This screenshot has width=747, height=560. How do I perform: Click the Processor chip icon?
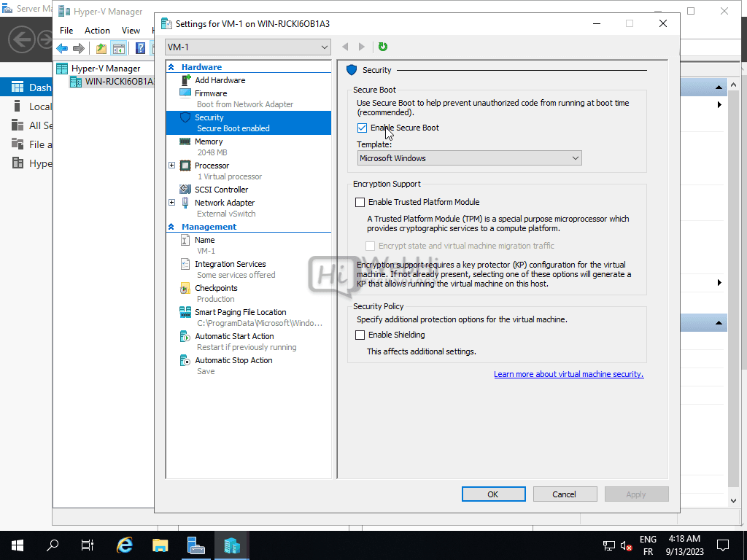185,166
